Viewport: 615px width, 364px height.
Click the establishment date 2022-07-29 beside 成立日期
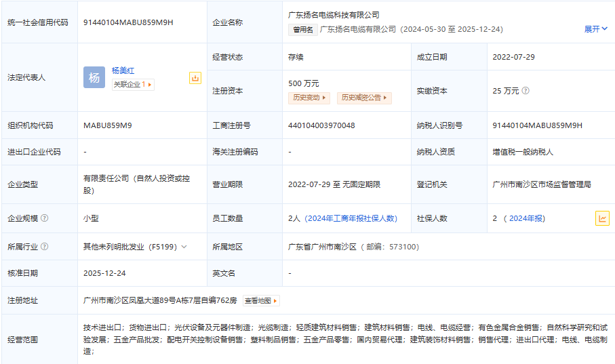point(513,57)
